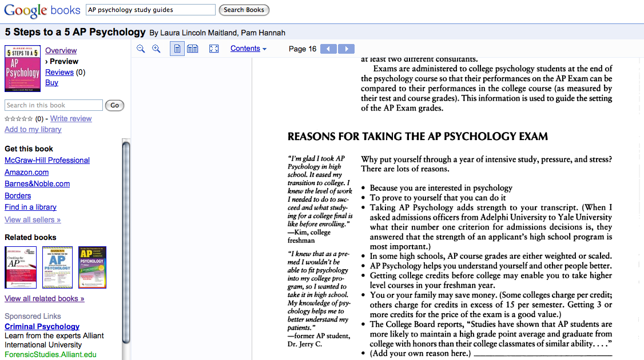Click the author line 'By Laura Lincoln Maitland, Pam Hannah'
644x360 pixels.
(x=217, y=33)
